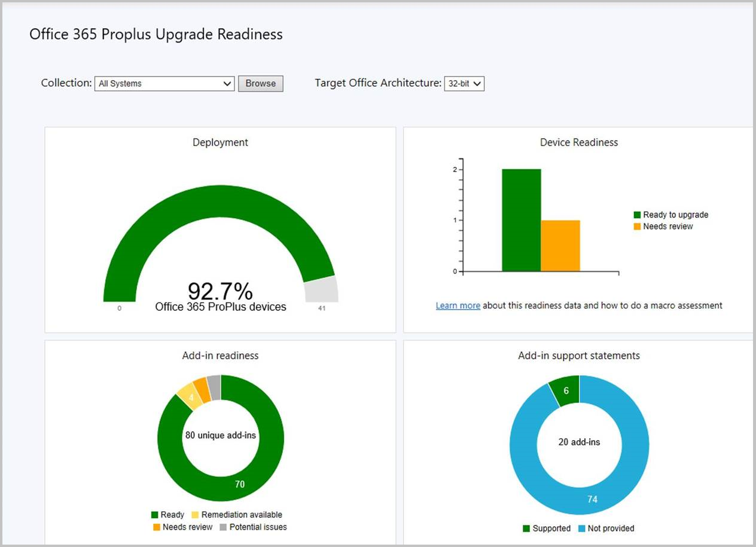This screenshot has height=547, width=756.
Task: Click the Office 365 Proplus Upgrade Readiness heading
Action: (x=156, y=34)
